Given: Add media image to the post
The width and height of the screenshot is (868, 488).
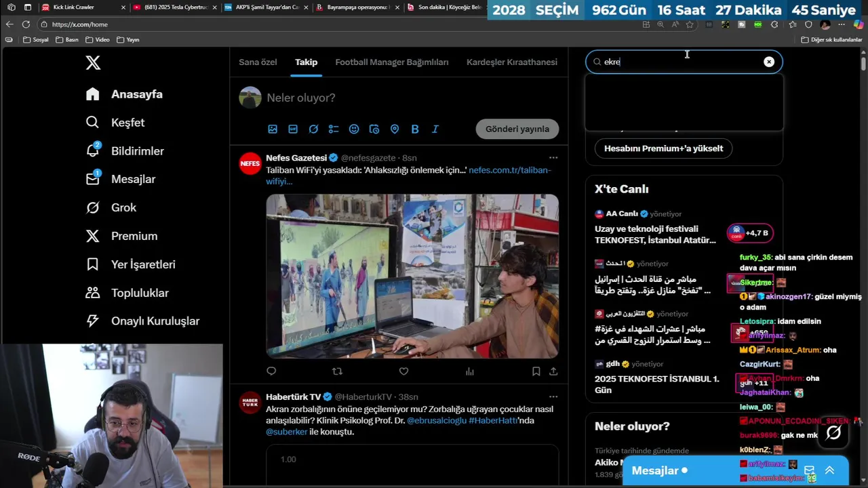Looking at the screenshot, I should pyautogui.click(x=273, y=129).
